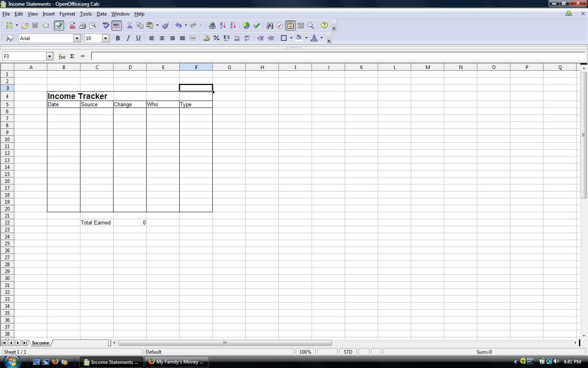The width and height of the screenshot is (588, 368).
Task: Click the Sum sigma icon
Action: click(x=72, y=56)
